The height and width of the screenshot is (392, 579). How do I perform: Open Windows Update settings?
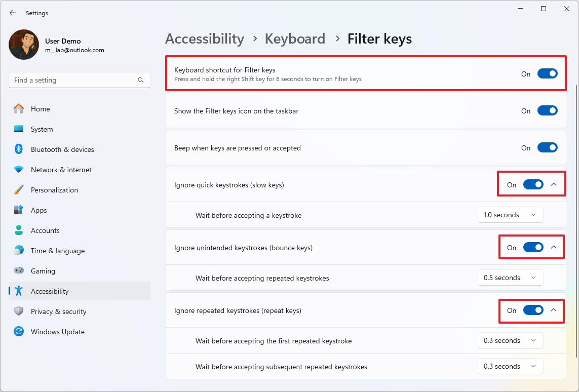(58, 332)
